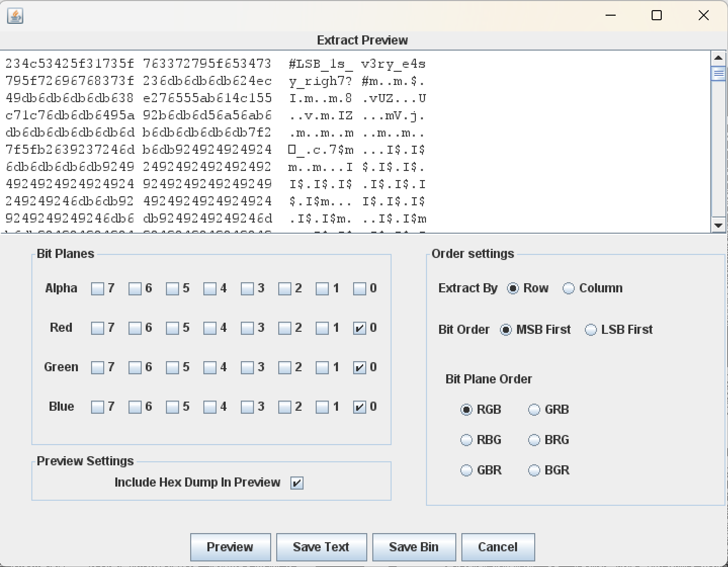Image resolution: width=728 pixels, height=567 pixels.
Task: Maximize the window
Action: [657, 15]
